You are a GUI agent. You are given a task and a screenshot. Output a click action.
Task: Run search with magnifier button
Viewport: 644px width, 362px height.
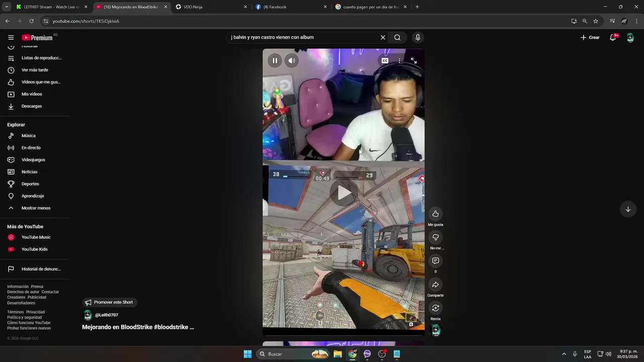[397, 37]
